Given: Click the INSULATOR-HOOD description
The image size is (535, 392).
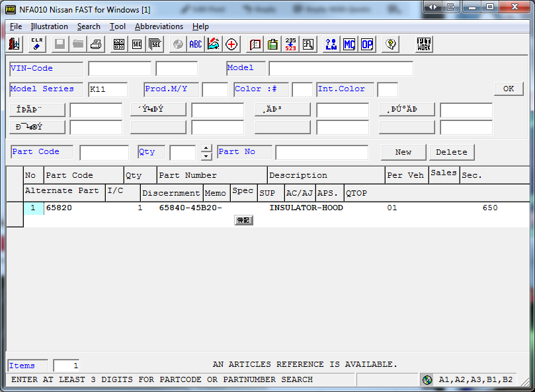Looking at the screenshot, I should pos(306,208).
